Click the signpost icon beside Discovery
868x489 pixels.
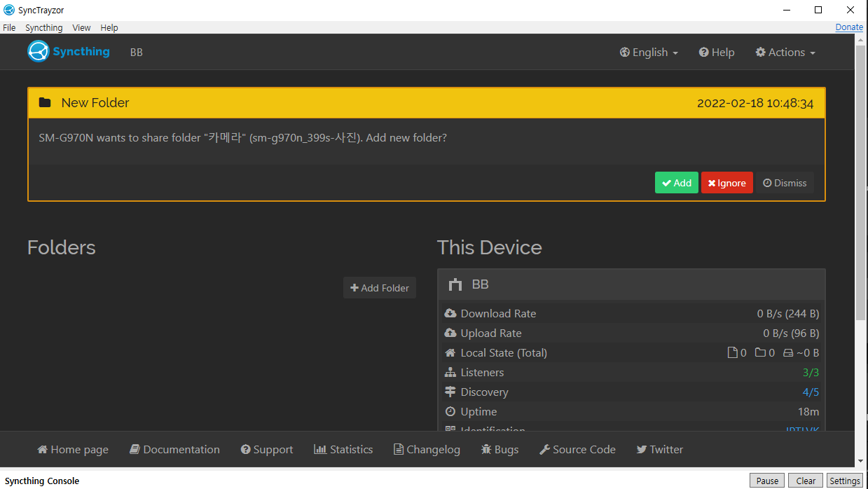[x=450, y=392]
